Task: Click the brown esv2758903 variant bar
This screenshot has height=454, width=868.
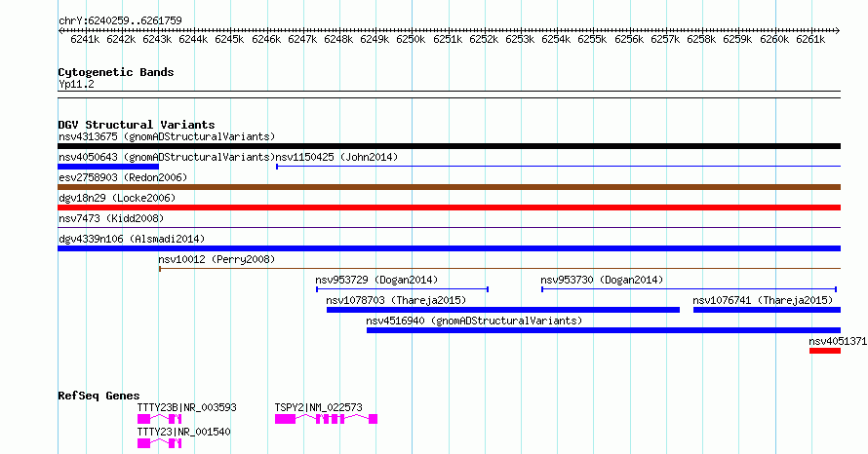Action: (x=449, y=187)
